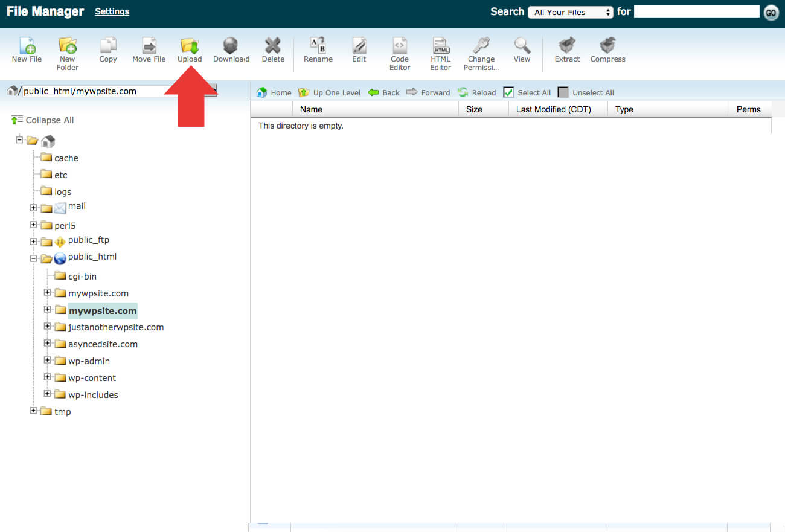This screenshot has height=532, width=785.
Task: Go to Home in file list toolbar
Action: point(274,92)
